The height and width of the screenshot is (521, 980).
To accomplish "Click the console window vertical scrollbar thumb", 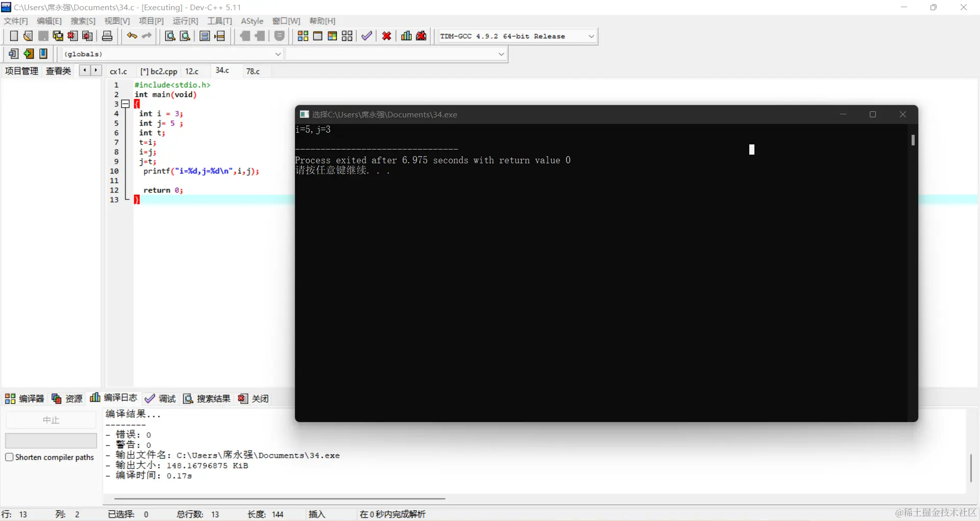I will 913,140.
